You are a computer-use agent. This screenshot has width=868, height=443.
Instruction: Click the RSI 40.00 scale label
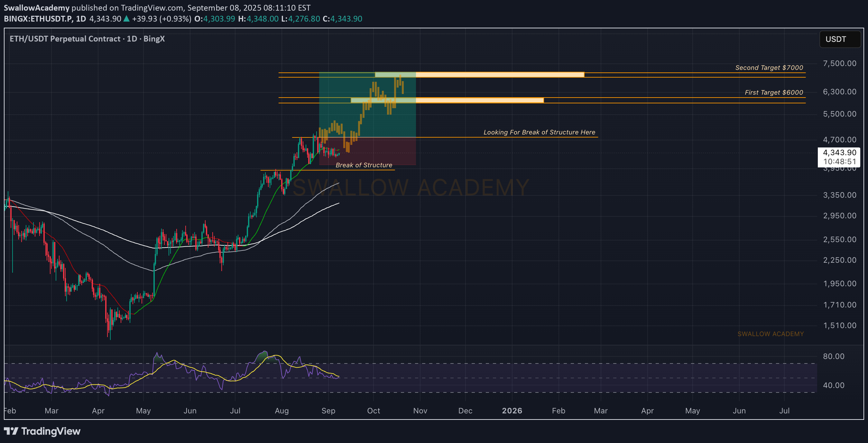834,385
